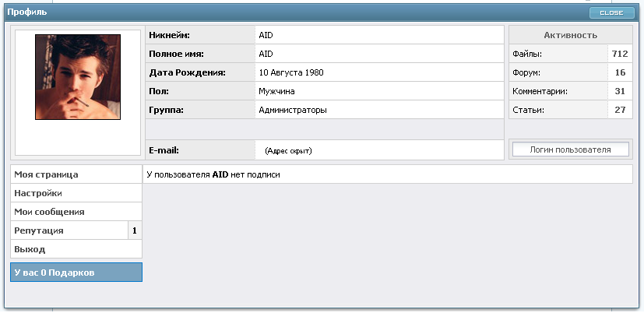Image resolution: width=644 pixels, height=313 pixels.
Task: Click the hidden e-mail text Адрес скрыт
Action: click(x=288, y=151)
